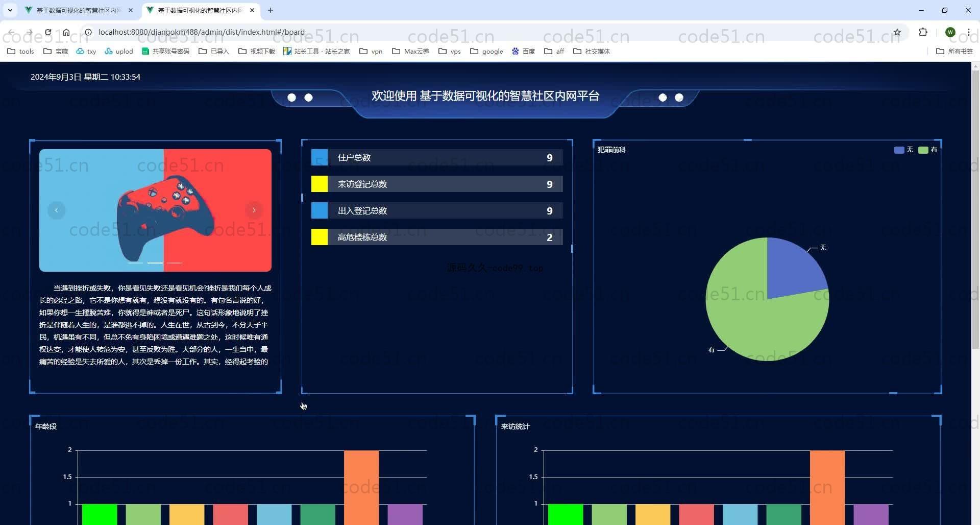Click the blue swatch beside 出入登记总数

[320, 210]
